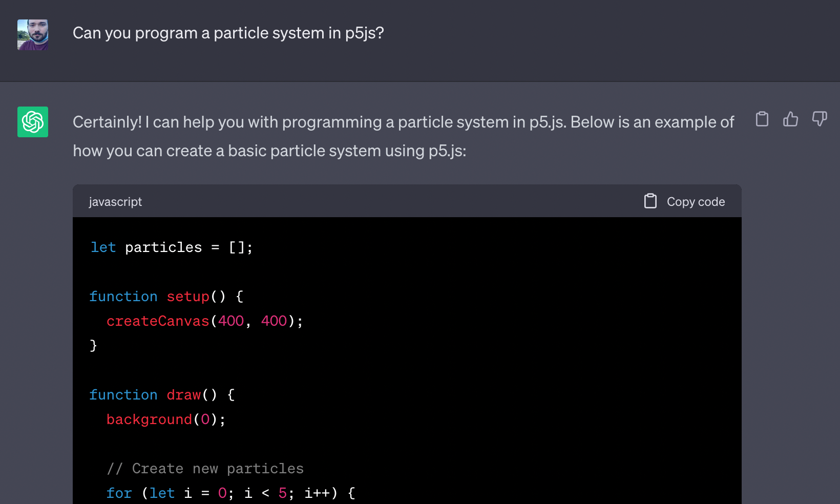Click the javascript language label
840x504 pixels.
point(115,202)
